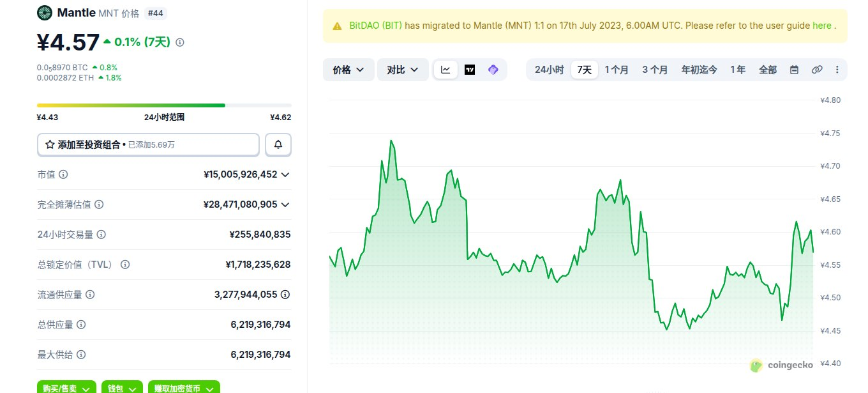Click the Mantle coin logo icon
This screenshot has width=868, height=393.
(x=45, y=13)
